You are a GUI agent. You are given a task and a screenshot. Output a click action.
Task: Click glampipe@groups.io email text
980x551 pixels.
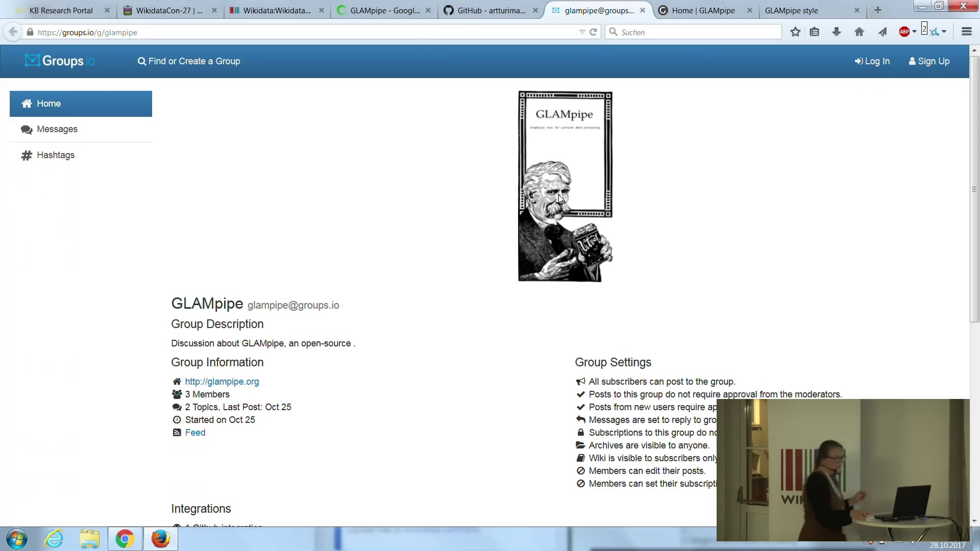293,305
